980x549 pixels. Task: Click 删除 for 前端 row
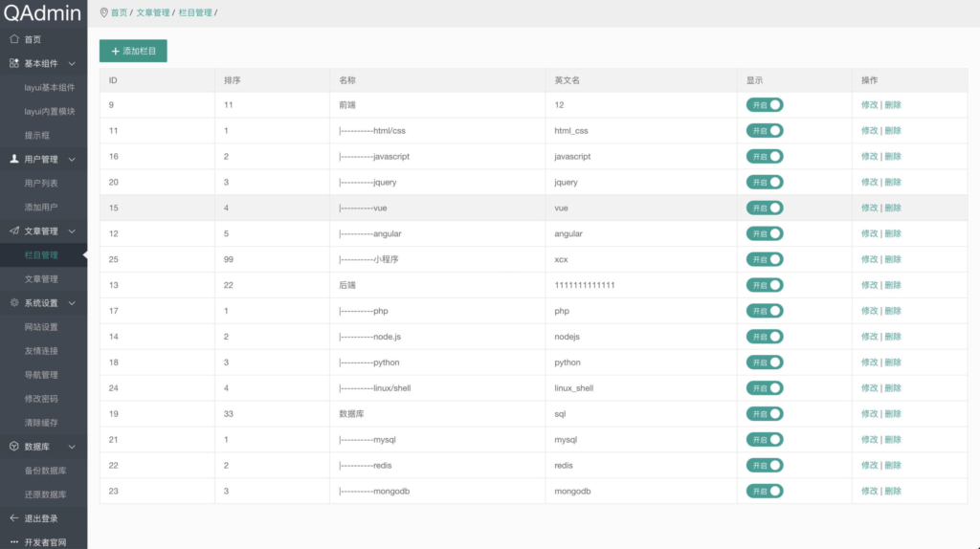pyautogui.click(x=893, y=105)
